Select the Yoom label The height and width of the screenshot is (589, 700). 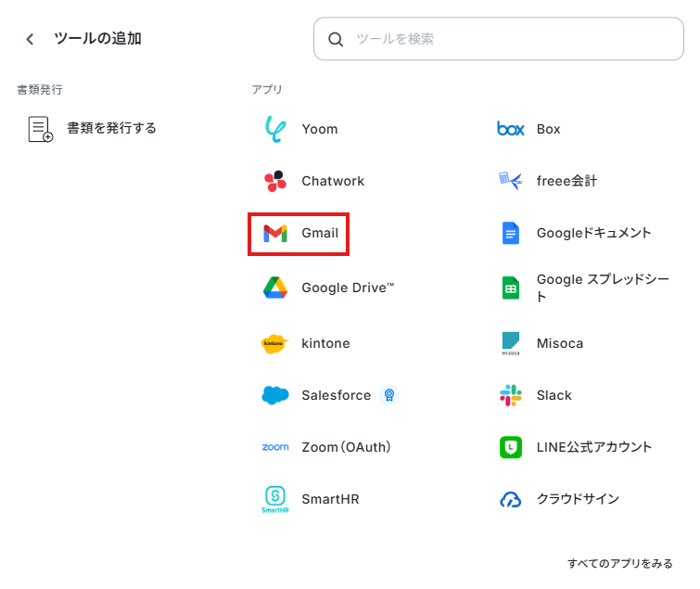(x=320, y=129)
